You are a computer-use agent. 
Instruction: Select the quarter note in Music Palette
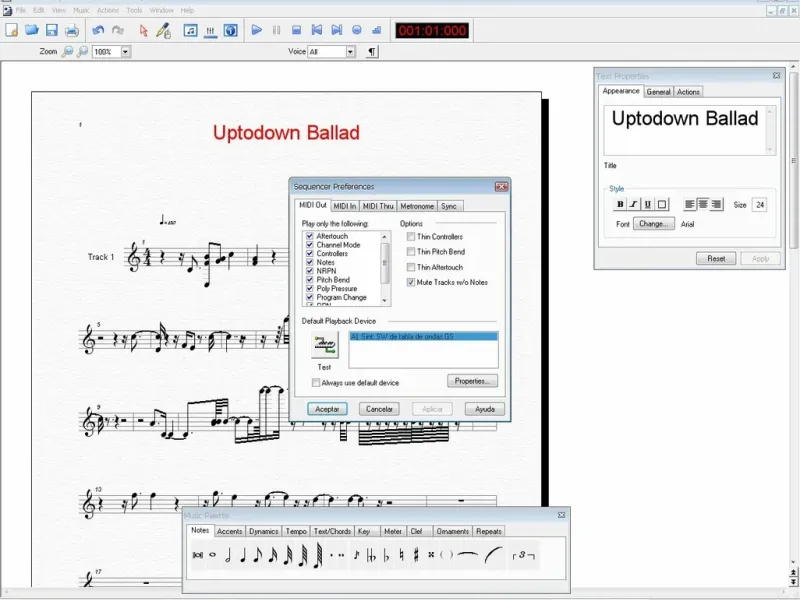point(243,555)
